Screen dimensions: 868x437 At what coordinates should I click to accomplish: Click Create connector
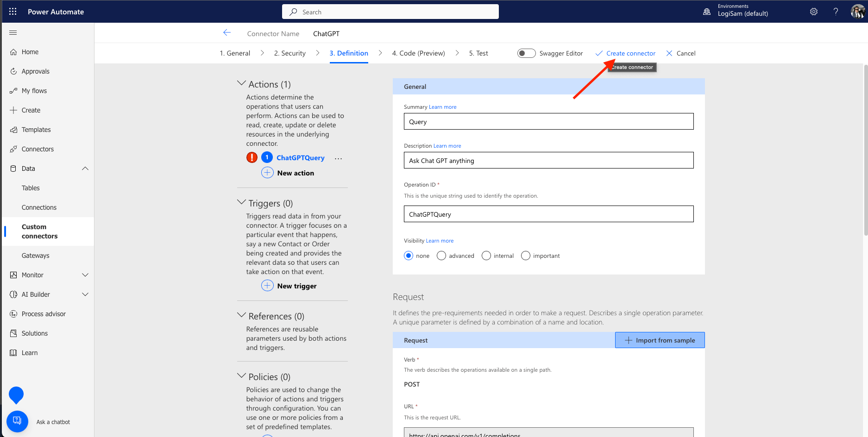625,53
